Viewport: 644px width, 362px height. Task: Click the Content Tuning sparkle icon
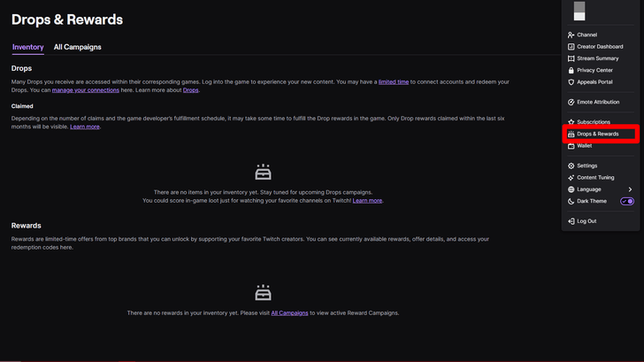571,178
